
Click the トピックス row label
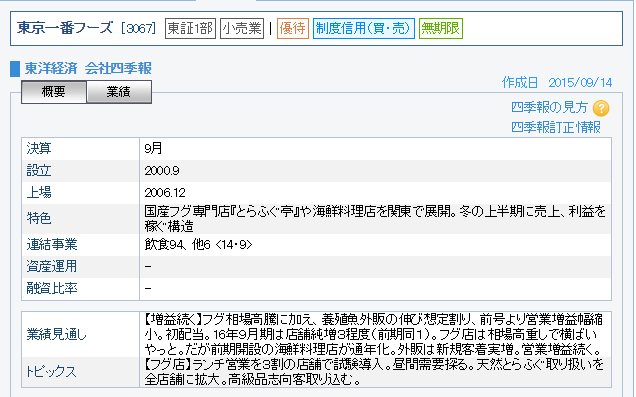(x=51, y=371)
